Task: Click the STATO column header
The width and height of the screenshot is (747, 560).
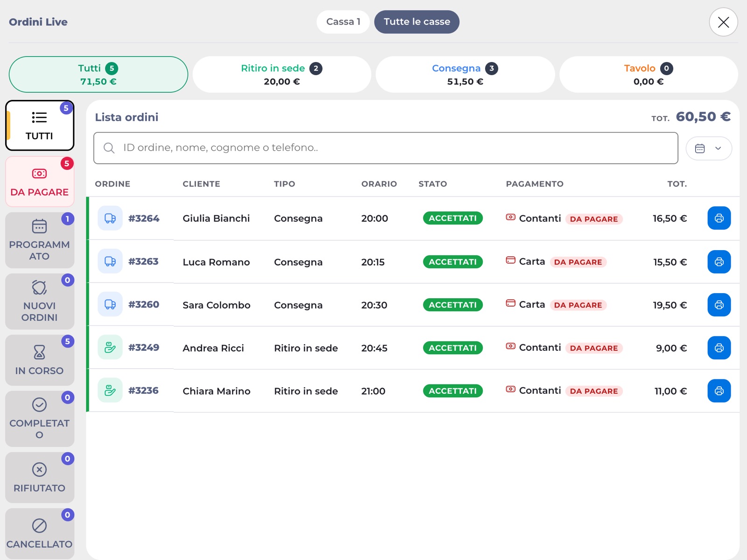Action: [x=433, y=184]
